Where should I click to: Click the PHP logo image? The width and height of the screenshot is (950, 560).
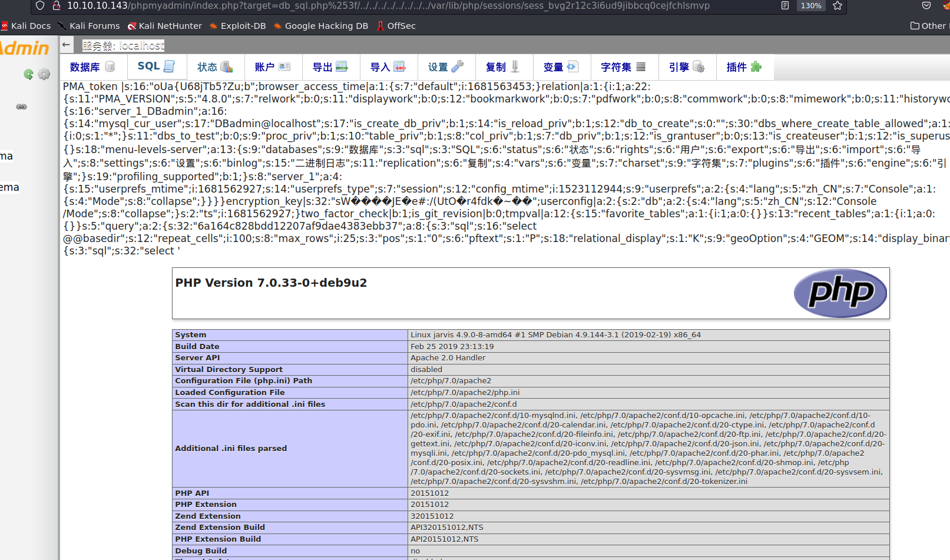(840, 293)
